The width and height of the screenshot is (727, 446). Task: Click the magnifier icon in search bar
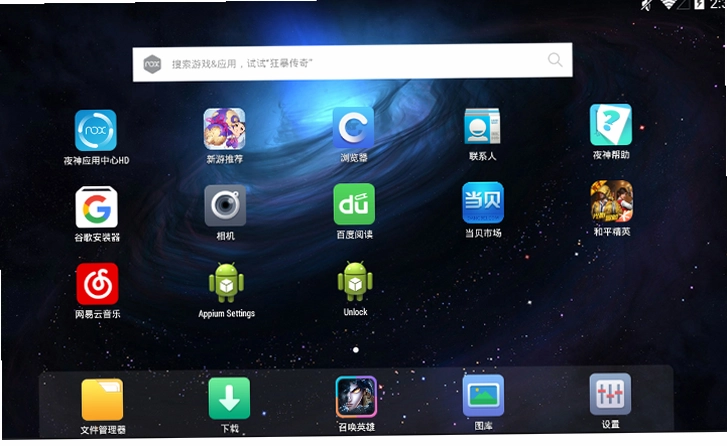pos(555,59)
